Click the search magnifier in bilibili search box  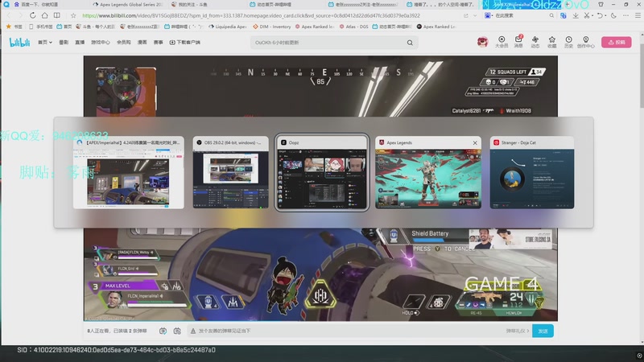[410, 43]
